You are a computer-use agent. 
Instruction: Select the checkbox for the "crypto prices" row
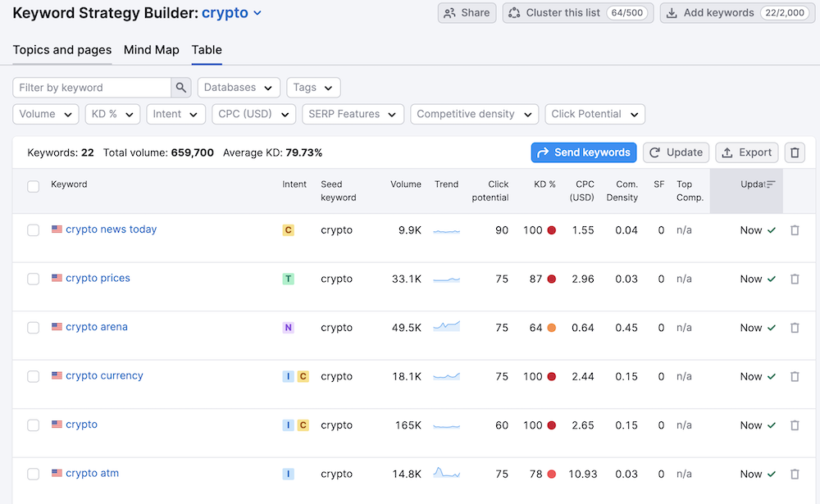[x=34, y=279]
